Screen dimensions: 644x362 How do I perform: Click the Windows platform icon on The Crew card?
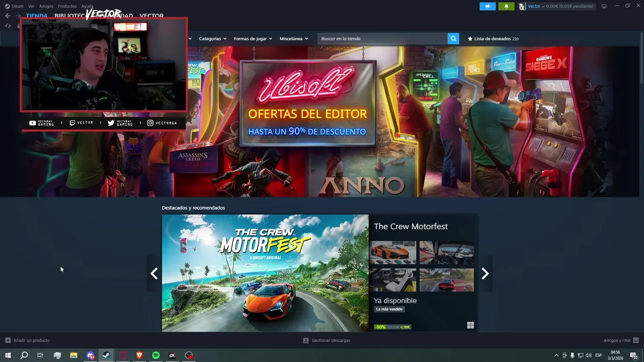pyautogui.click(x=470, y=325)
